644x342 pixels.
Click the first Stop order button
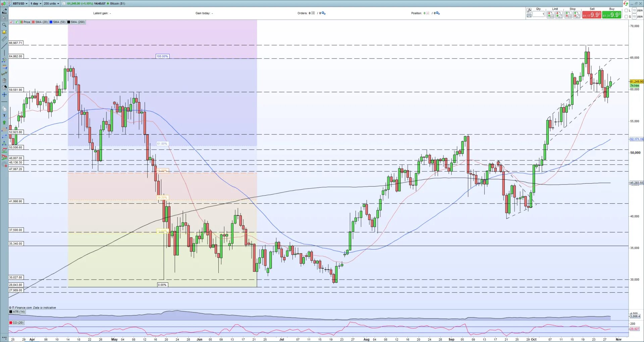568,15
